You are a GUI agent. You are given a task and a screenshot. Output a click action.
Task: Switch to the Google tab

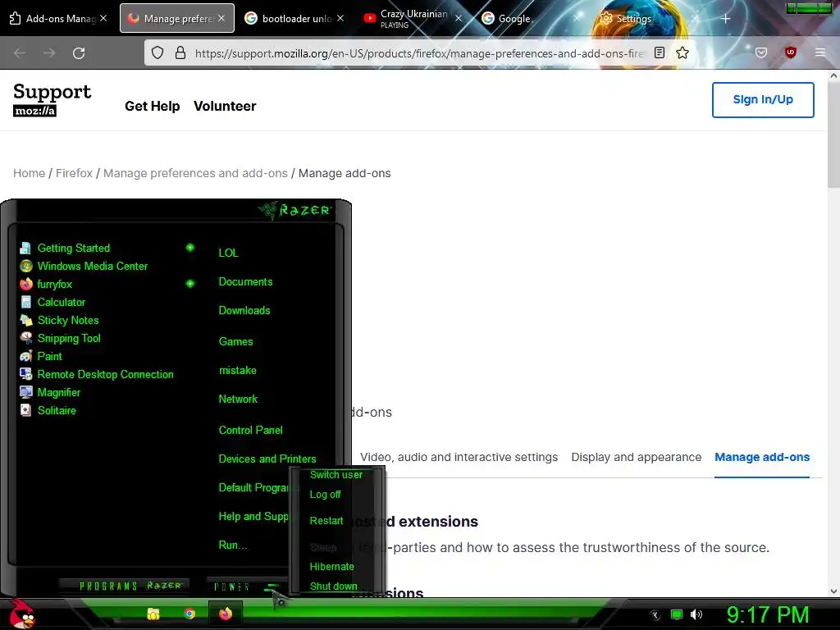tap(531, 18)
